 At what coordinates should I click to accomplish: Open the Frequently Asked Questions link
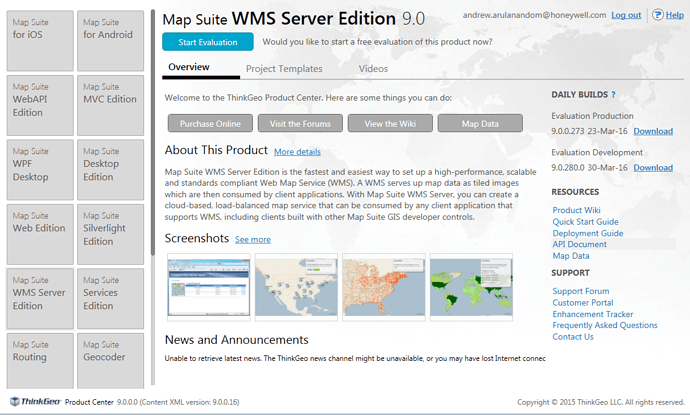pyautogui.click(x=605, y=325)
